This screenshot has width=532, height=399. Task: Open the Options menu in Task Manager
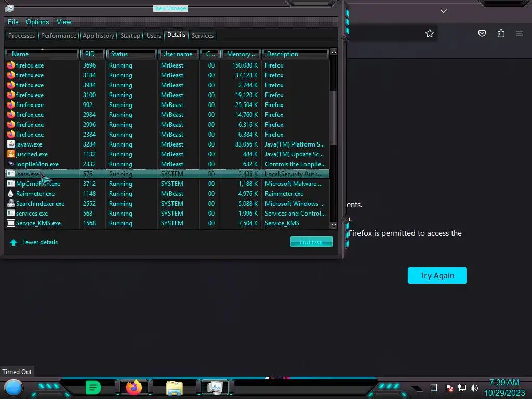[x=37, y=22]
